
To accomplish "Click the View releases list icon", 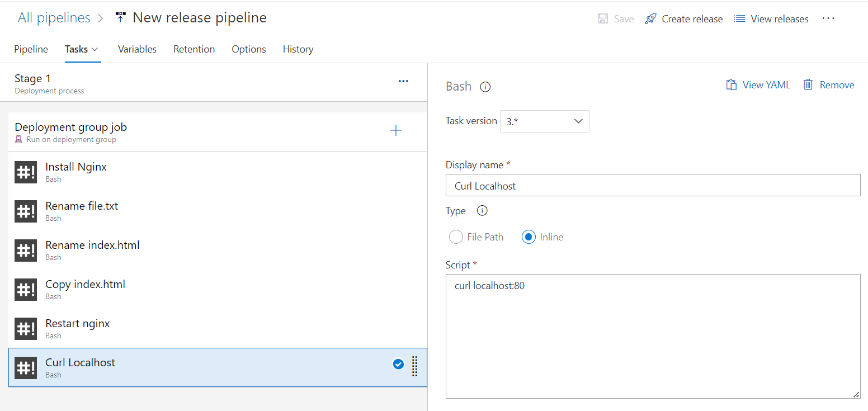I will click(x=739, y=19).
